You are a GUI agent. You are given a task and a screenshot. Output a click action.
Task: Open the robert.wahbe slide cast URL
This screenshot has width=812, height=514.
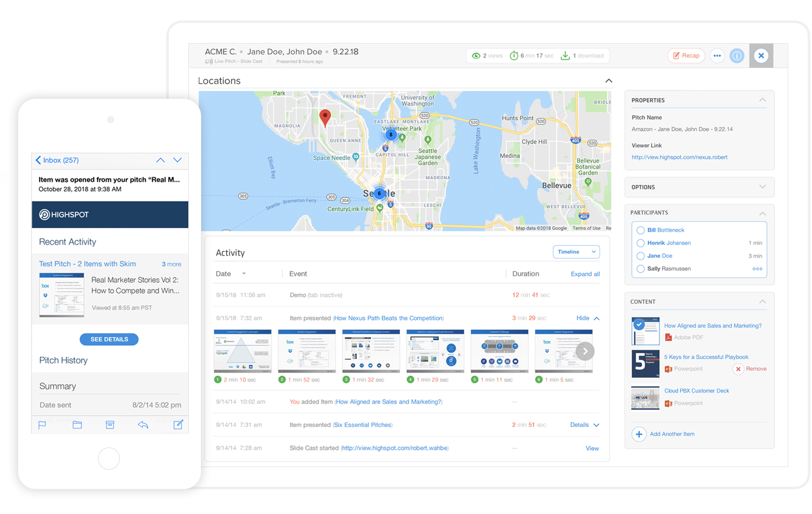point(395,448)
